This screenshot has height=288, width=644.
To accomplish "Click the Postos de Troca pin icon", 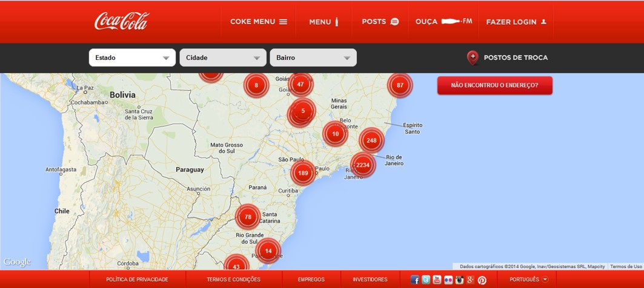I will tap(473, 58).
